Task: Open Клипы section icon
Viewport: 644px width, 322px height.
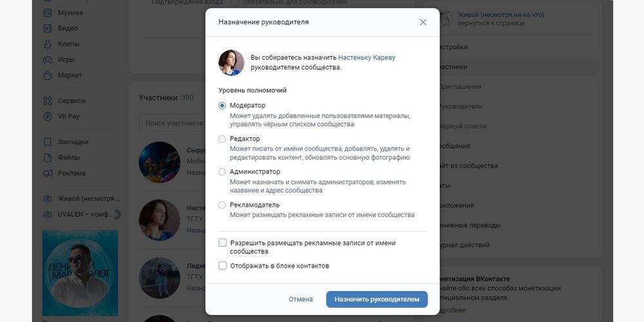Action: click(x=48, y=44)
